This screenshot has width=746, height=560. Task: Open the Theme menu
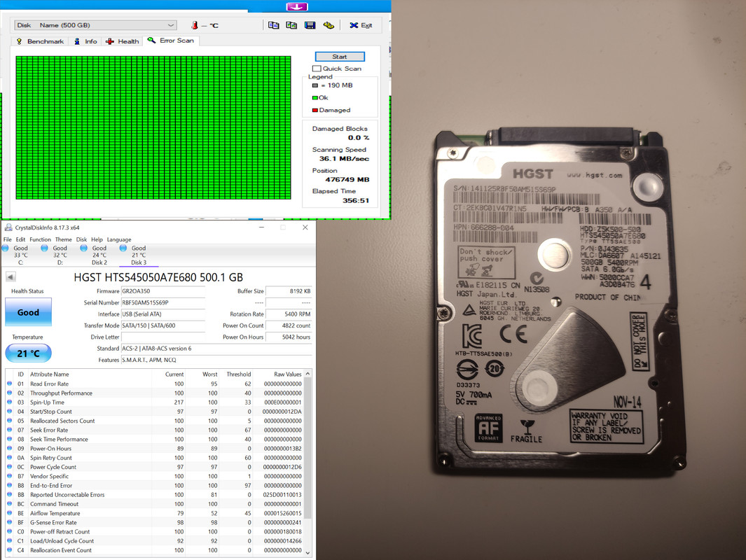coord(63,239)
